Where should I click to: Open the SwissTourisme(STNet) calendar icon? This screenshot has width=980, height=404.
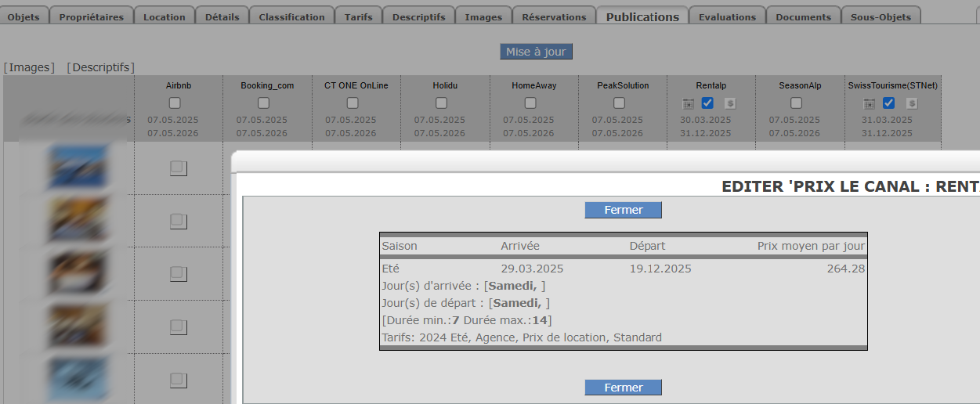870,103
